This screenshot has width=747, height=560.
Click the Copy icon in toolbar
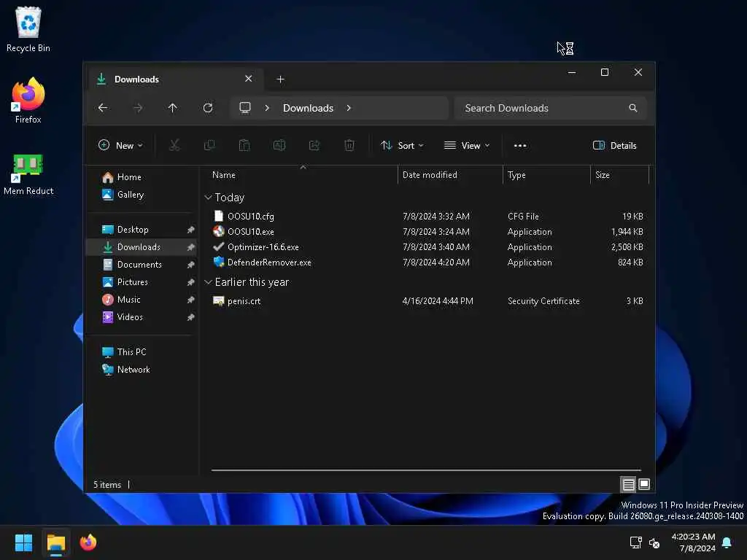209,145
